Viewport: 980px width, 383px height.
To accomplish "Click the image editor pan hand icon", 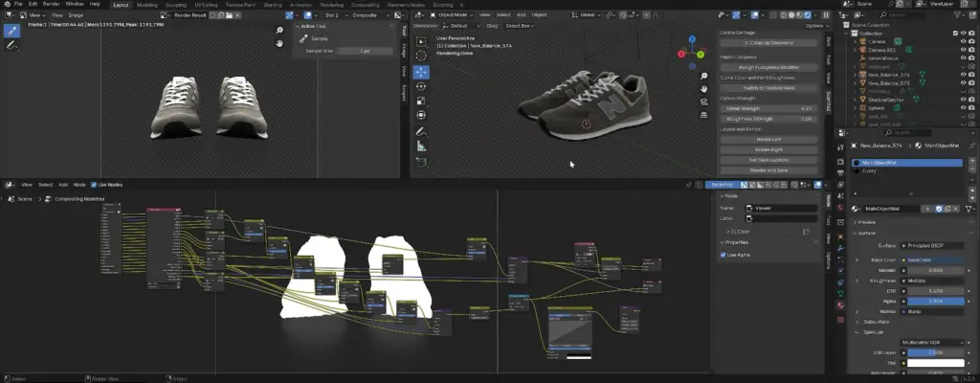I will pyautogui.click(x=280, y=42).
